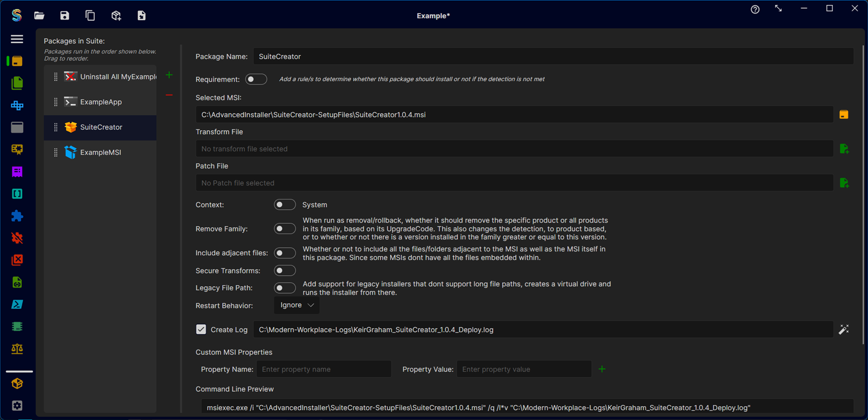
Task: Click drag handle beside ExampleApp
Action: (x=56, y=102)
